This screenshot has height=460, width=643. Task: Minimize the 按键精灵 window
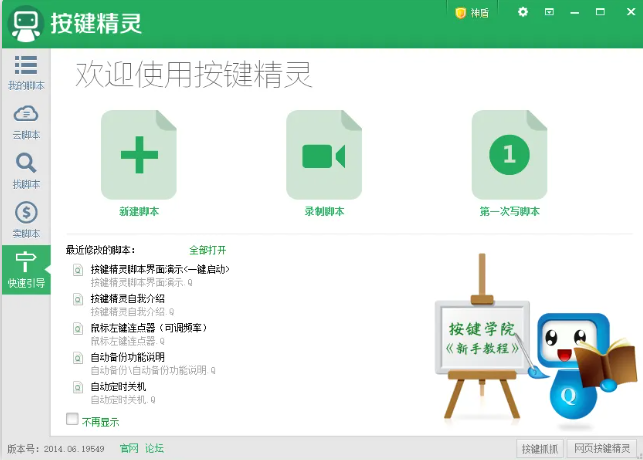575,13
